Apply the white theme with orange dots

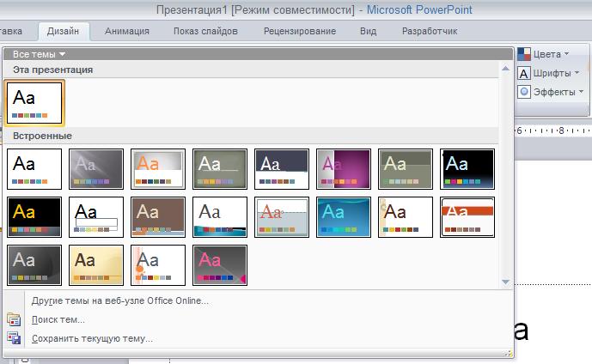point(158,265)
